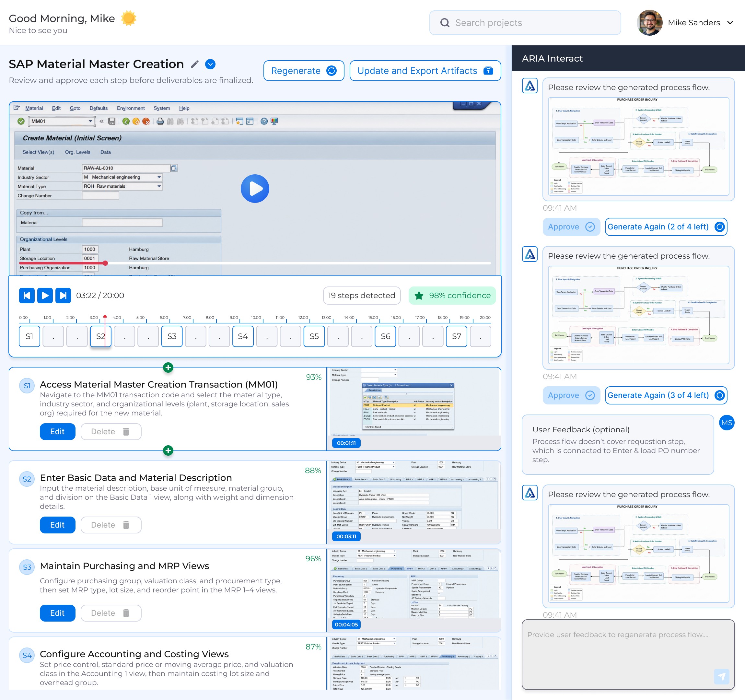
Task: Edit step S2 Enter Basic Data
Action: (x=57, y=525)
